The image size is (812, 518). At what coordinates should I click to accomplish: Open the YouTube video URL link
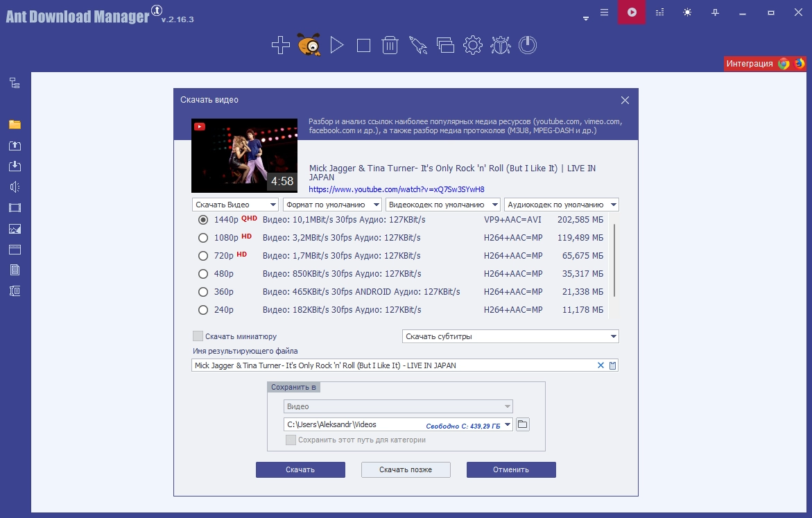click(397, 189)
